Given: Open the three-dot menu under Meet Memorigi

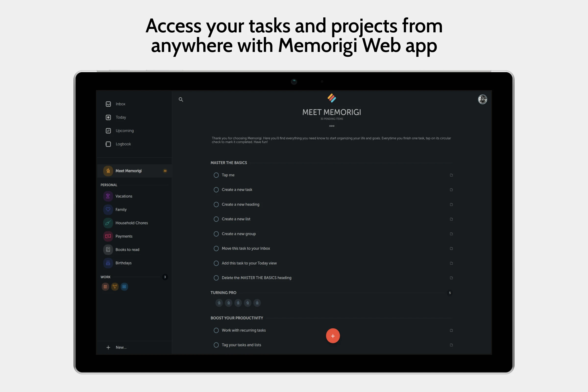Looking at the screenshot, I should [331, 126].
